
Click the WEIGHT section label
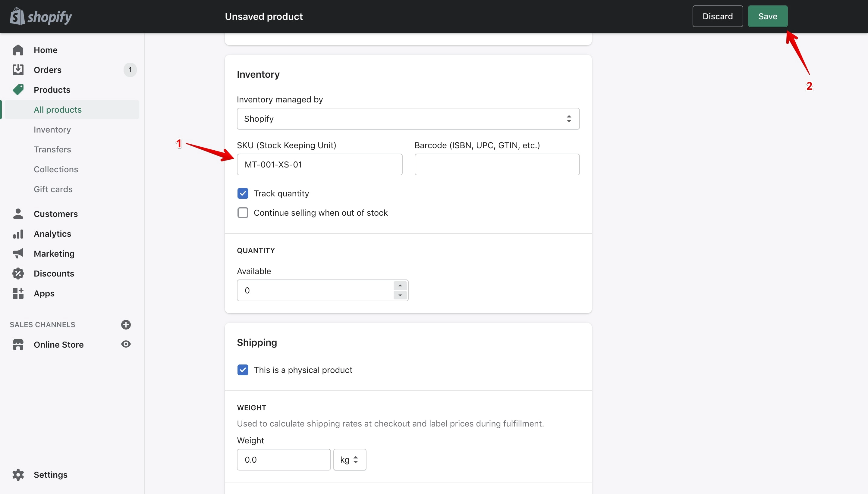click(x=252, y=408)
